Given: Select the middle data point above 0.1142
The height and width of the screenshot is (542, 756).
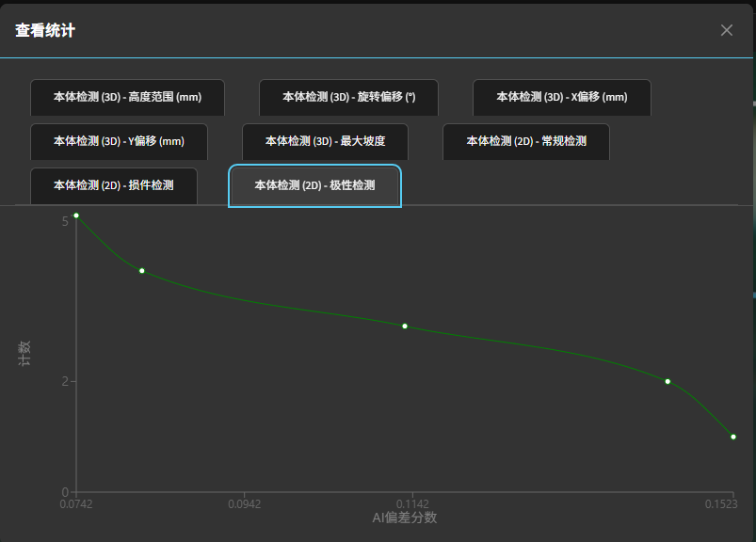Looking at the screenshot, I should tap(405, 327).
